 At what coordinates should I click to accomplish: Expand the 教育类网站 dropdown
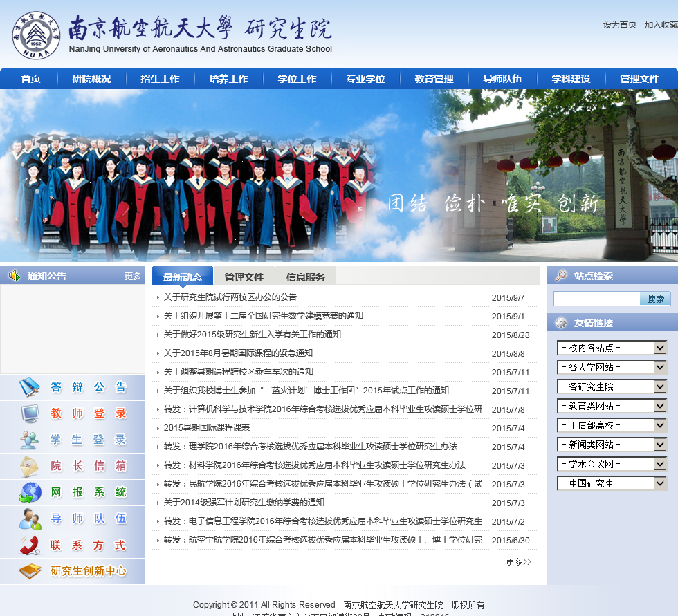[612, 406]
